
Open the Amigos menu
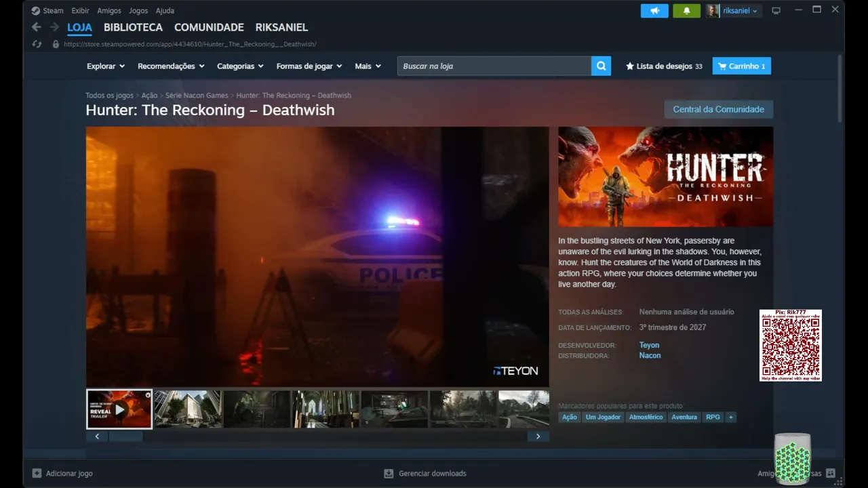(x=109, y=11)
